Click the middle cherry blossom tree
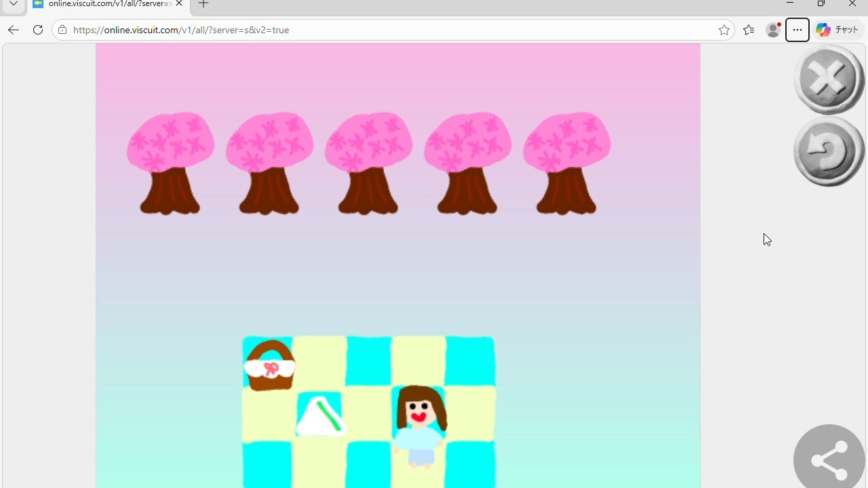The height and width of the screenshot is (488, 868). (368, 163)
